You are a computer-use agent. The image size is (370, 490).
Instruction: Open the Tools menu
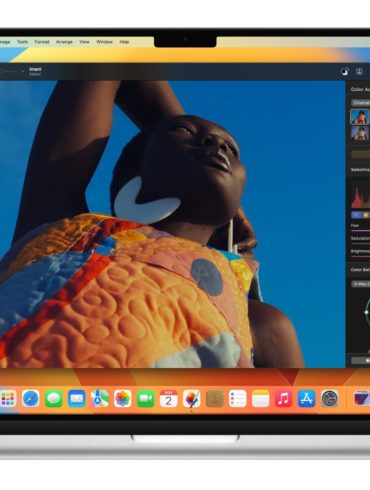click(22, 42)
